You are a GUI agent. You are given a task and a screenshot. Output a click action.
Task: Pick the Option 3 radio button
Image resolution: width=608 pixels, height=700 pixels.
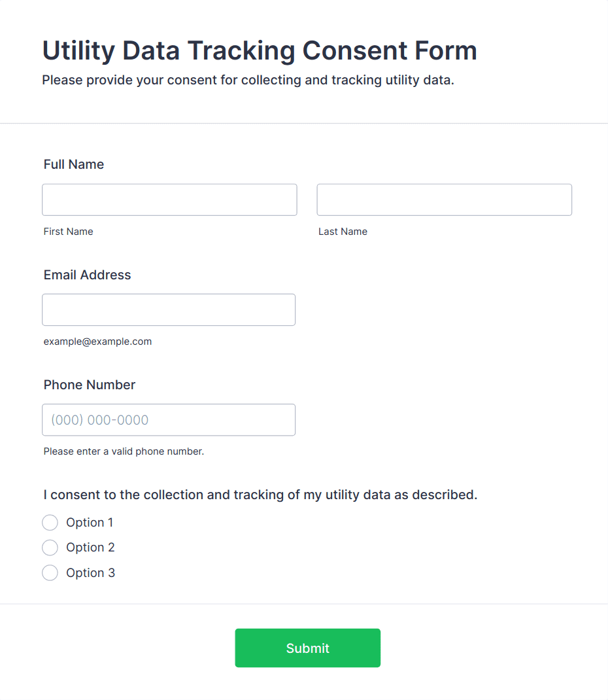(x=50, y=573)
